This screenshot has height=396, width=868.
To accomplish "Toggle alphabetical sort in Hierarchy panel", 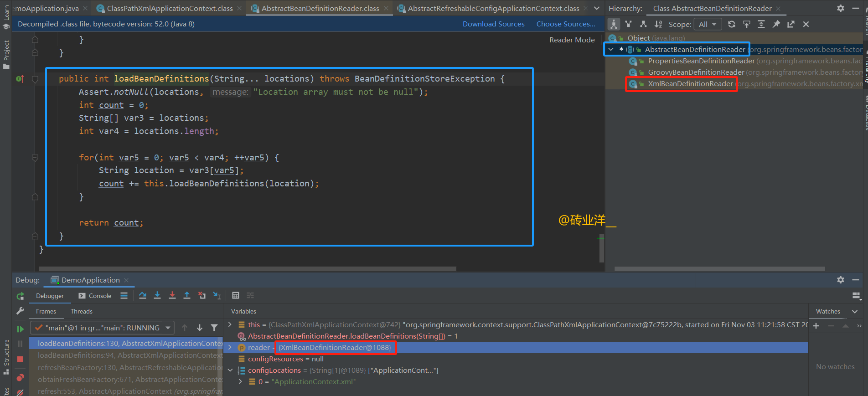I will point(658,24).
